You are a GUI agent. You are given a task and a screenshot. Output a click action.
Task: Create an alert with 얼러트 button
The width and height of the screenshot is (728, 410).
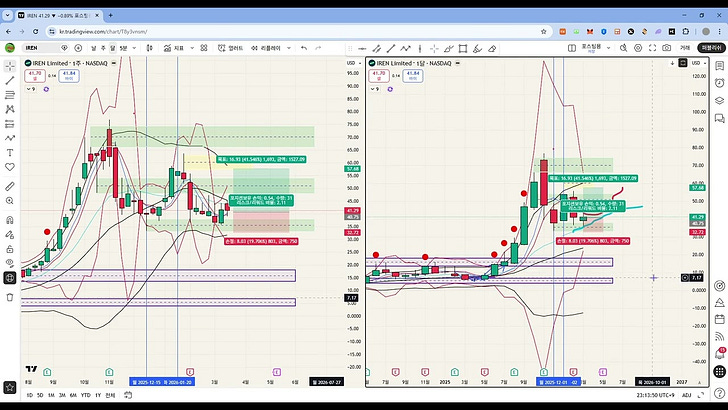pos(231,48)
